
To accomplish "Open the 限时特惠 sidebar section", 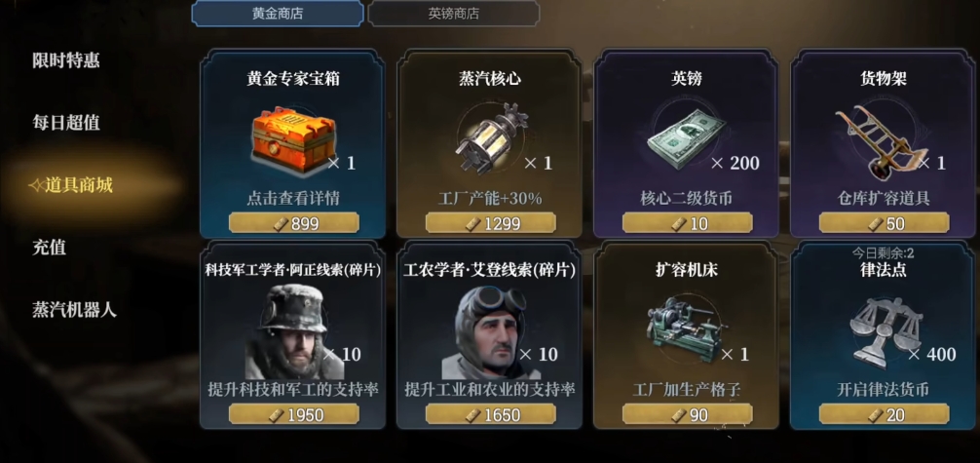I will pyautogui.click(x=66, y=60).
